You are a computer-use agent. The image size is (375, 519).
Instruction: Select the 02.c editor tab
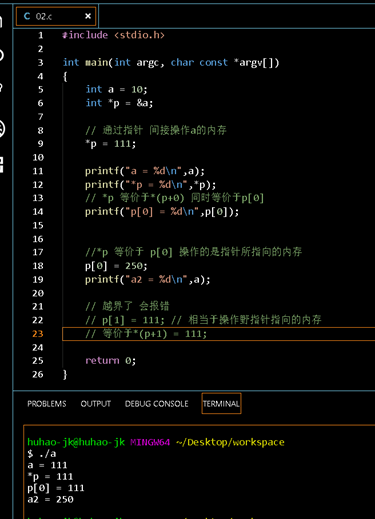(56, 16)
